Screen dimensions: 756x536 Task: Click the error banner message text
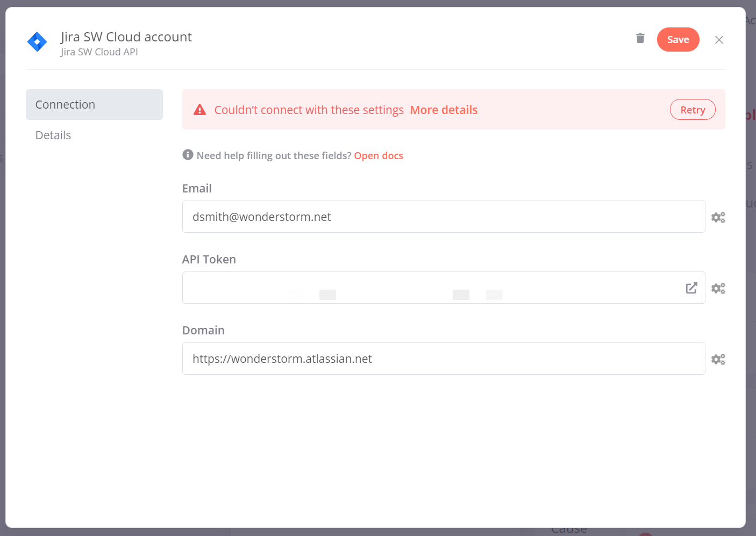(x=309, y=110)
